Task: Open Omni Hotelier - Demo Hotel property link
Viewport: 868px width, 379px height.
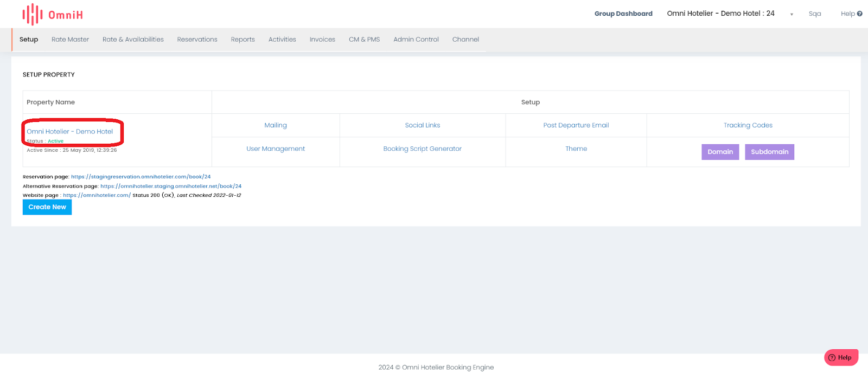Action: click(x=70, y=132)
